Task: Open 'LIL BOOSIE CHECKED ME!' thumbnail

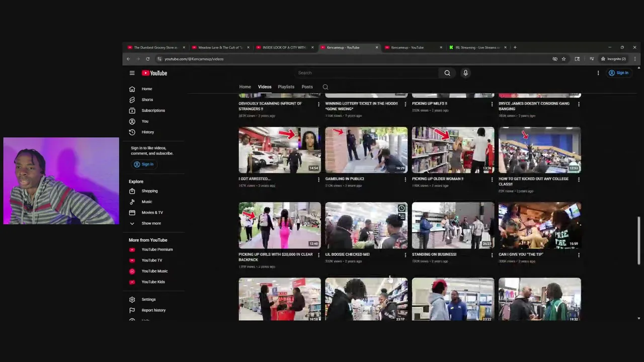Action: click(366, 225)
